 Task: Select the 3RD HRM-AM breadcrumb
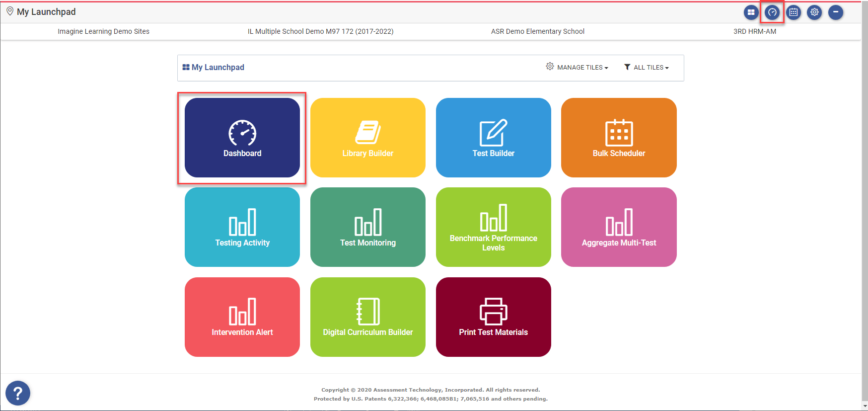[x=755, y=31]
